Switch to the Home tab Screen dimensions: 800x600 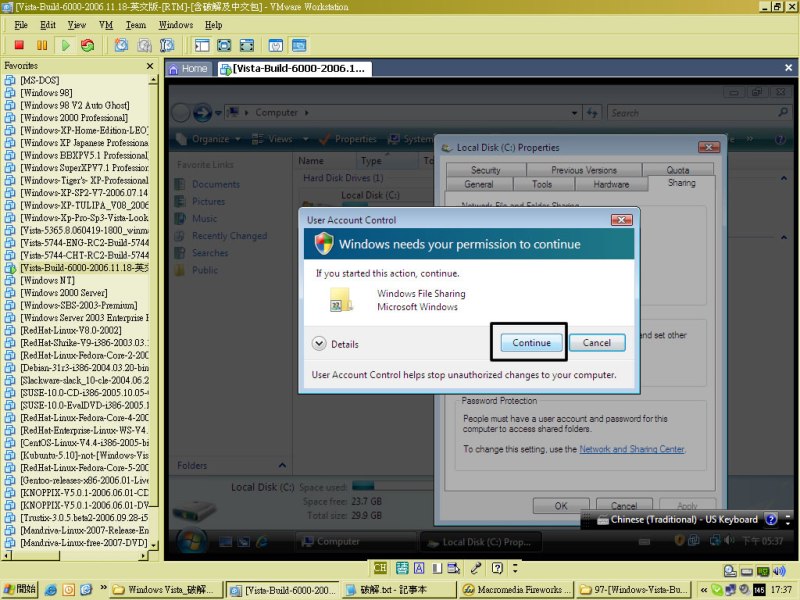click(188, 69)
